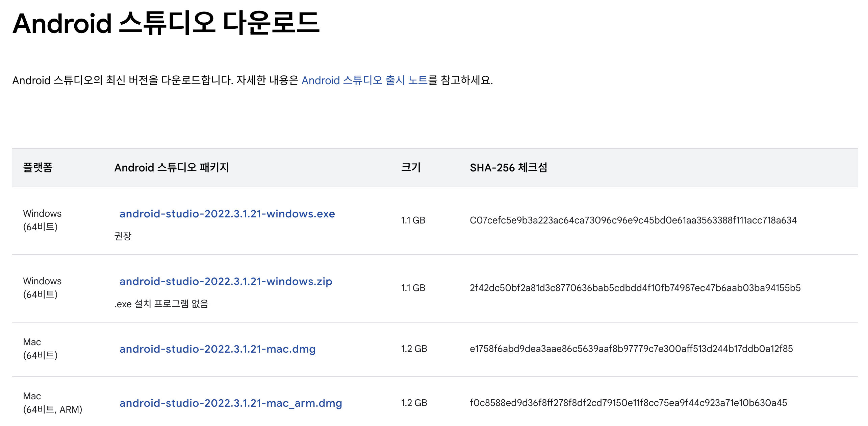Viewport: 868px width, 426px height.
Task: Open the Android 스튜디오 출시 노트 link
Action: [x=364, y=80]
